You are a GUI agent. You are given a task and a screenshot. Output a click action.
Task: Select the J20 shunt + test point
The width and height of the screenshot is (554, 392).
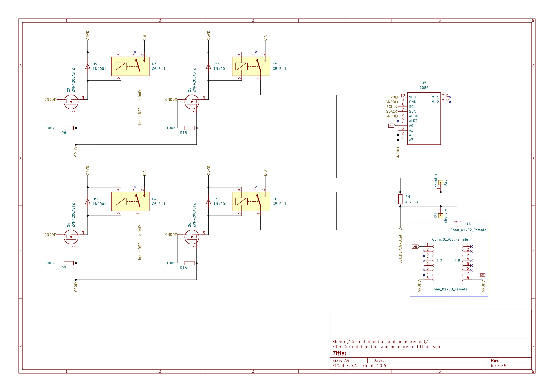pos(441,182)
